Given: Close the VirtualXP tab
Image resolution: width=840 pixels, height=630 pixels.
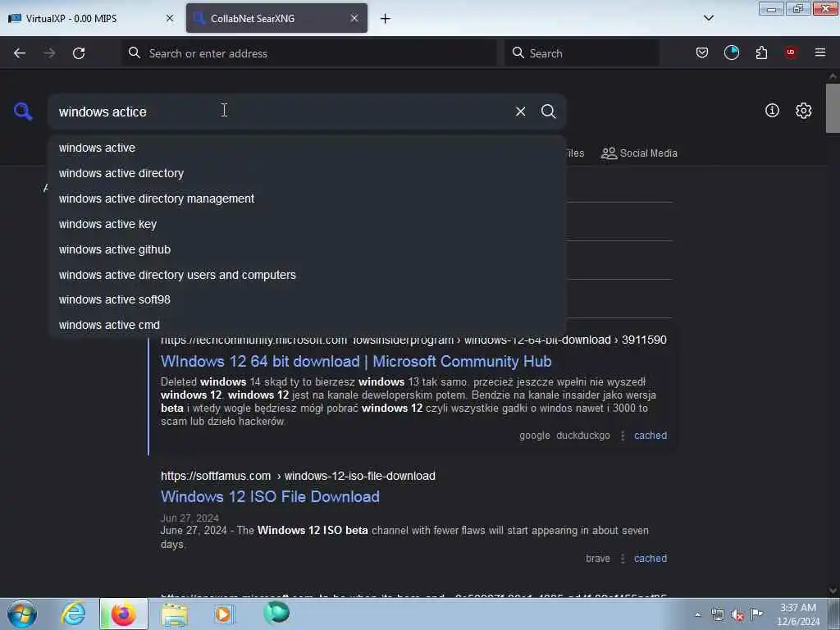Looking at the screenshot, I should 170,18.
